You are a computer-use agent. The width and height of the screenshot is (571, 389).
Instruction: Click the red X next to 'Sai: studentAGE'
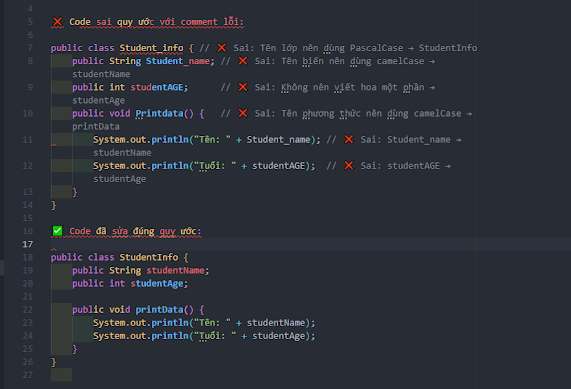[x=348, y=166]
